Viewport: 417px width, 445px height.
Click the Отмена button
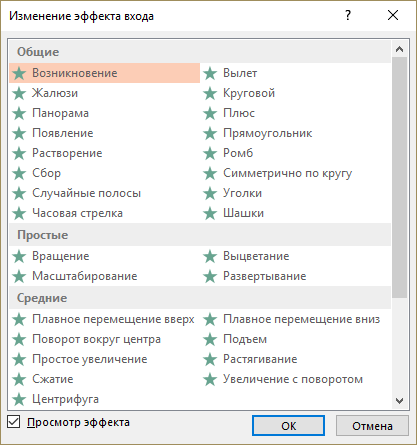click(x=372, y=426)
